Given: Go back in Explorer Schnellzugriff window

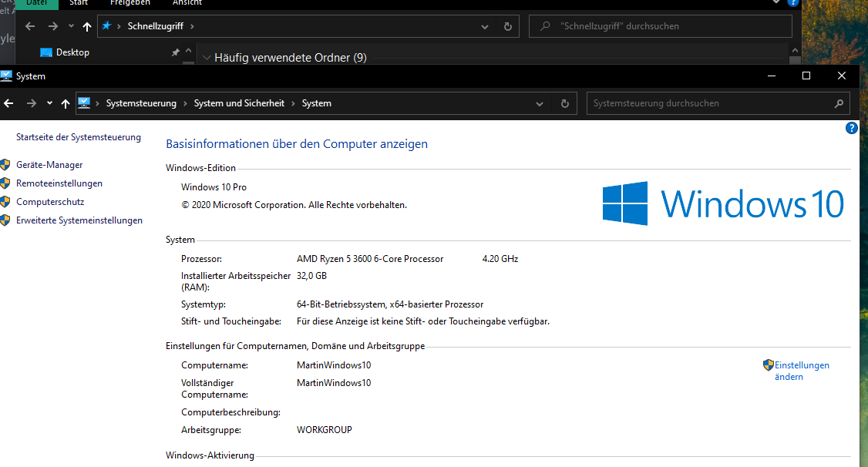Looking at the screenshot, I should point(30,26).
